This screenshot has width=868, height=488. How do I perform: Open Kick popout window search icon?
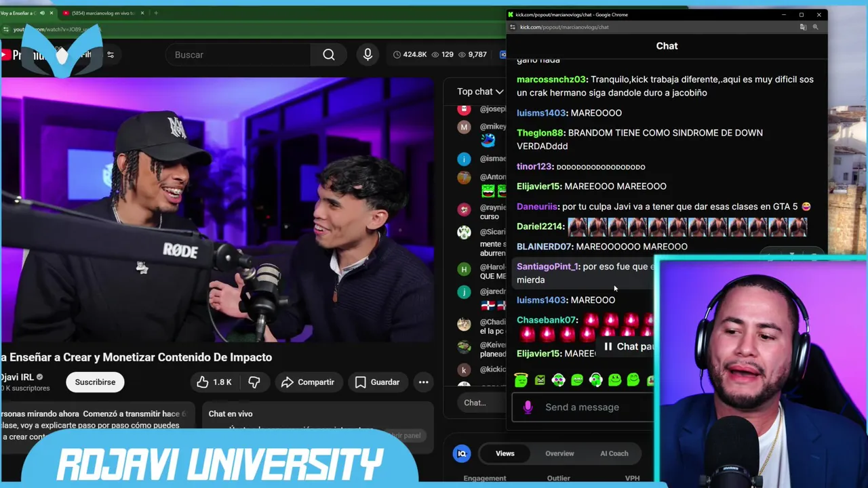pos(815,27)
